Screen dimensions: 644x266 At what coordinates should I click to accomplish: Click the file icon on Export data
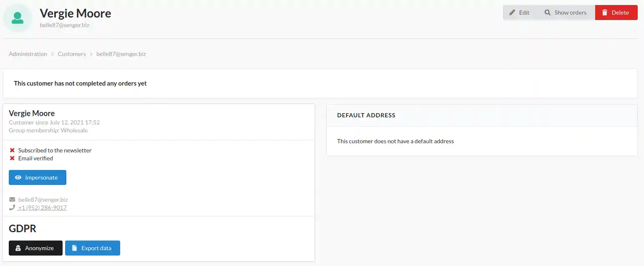point(74,248)
